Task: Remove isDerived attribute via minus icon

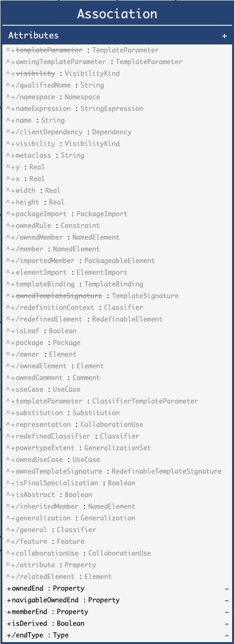Action: point(227,623)
